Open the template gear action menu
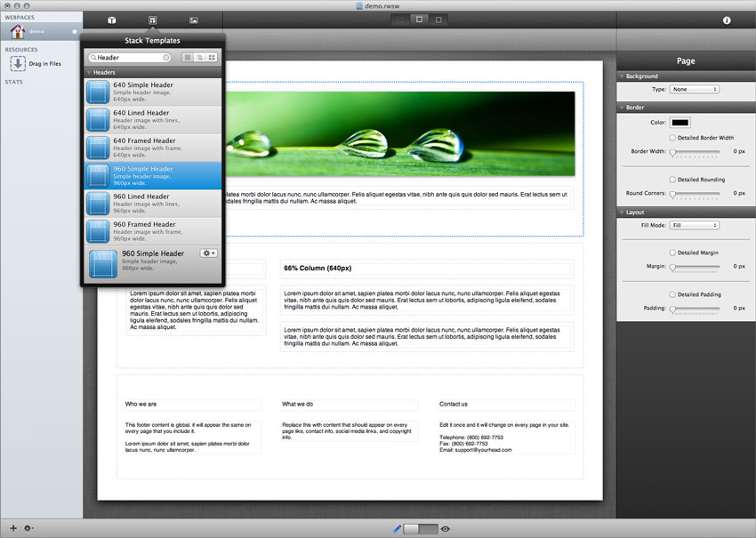 (x=208, y=253)
